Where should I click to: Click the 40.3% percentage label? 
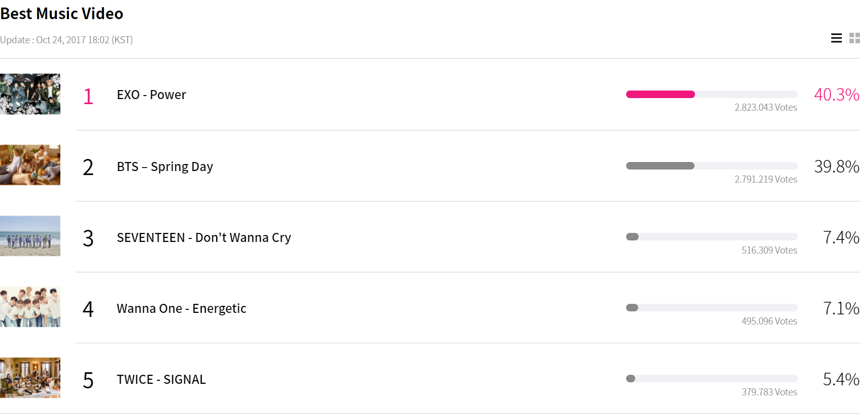836,95
